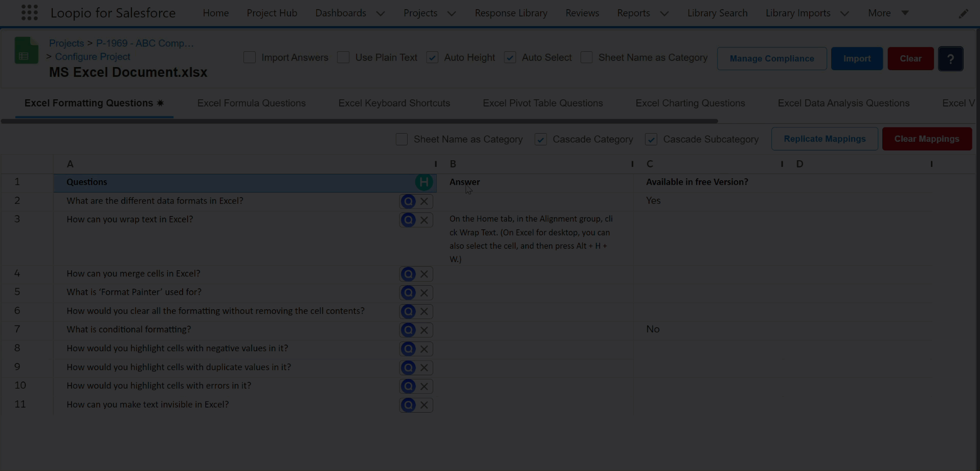980x471 pixels.
Task: Enable the Use Plain Text checkbox
Action: 343,57
